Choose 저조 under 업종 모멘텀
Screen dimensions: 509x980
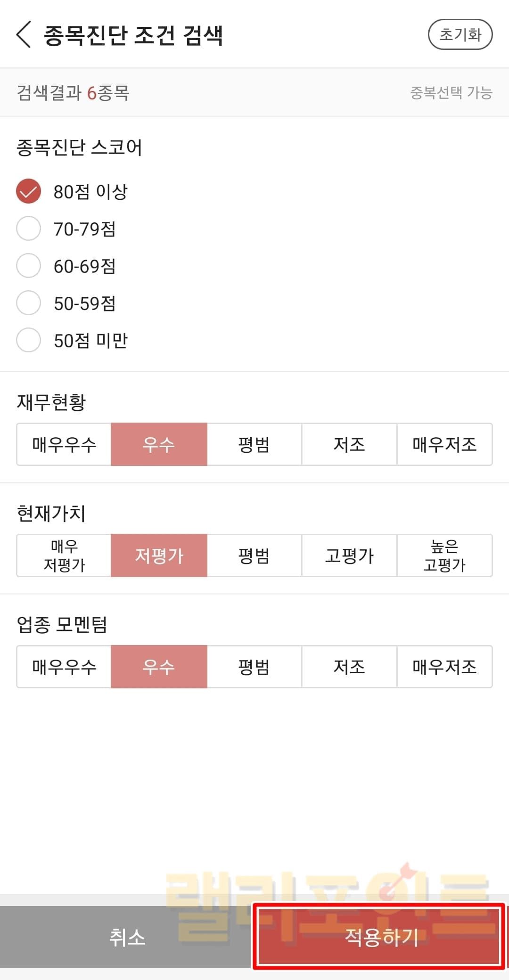349,667
